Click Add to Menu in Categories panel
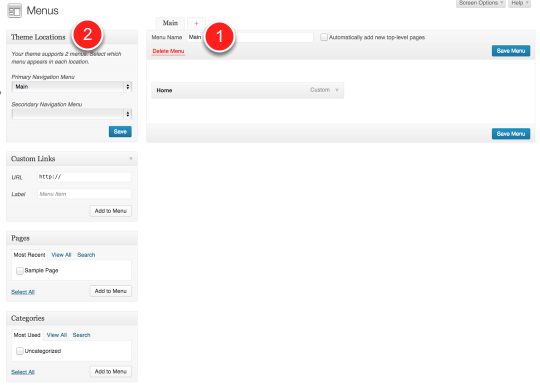The height and width of the screenshot is (385, 540). point(111,371)
